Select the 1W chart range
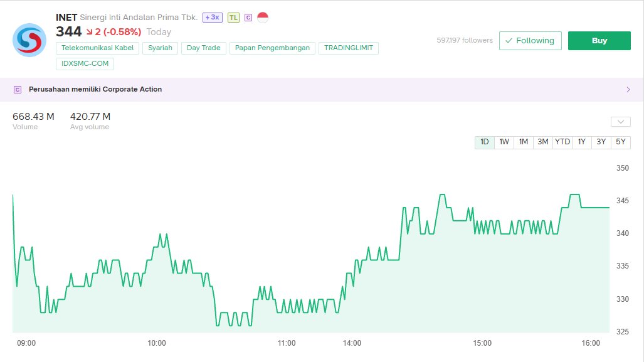 point(504,142)
